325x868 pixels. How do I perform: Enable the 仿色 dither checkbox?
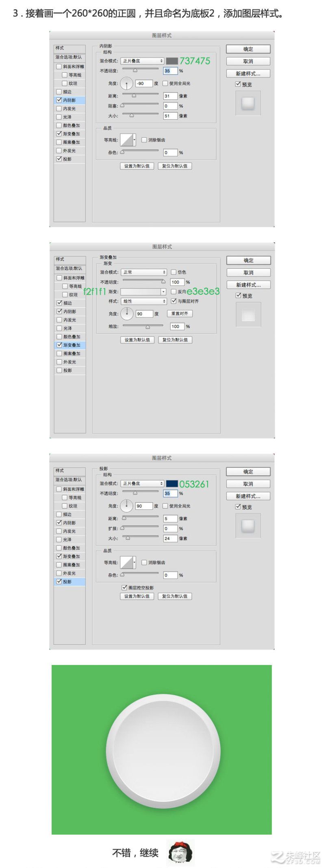point(173,272)
